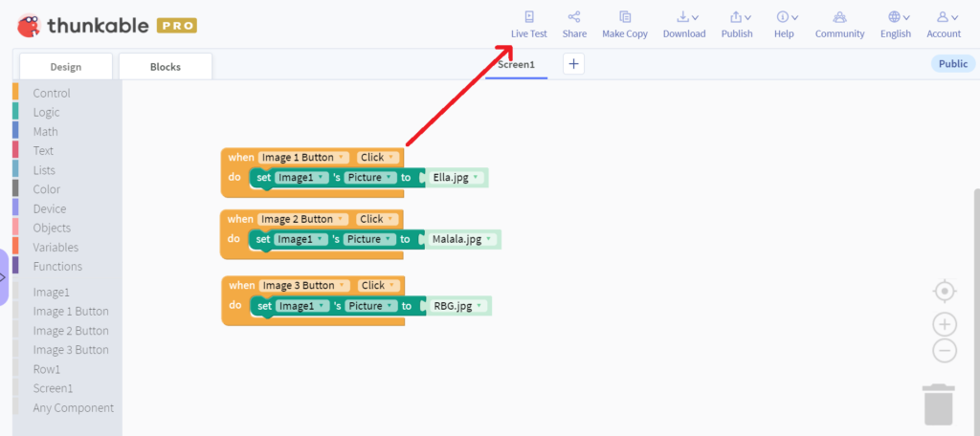The height and width of the screenshot is (436, 980).
Task: Select the Screen1 tab
Action: coord(516,64)
